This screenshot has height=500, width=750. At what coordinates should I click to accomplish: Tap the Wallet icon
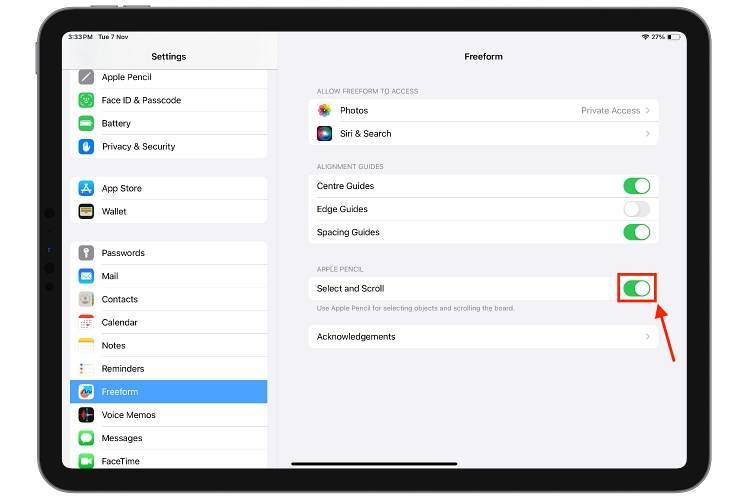pyautogui.click(x=86, y=211)
